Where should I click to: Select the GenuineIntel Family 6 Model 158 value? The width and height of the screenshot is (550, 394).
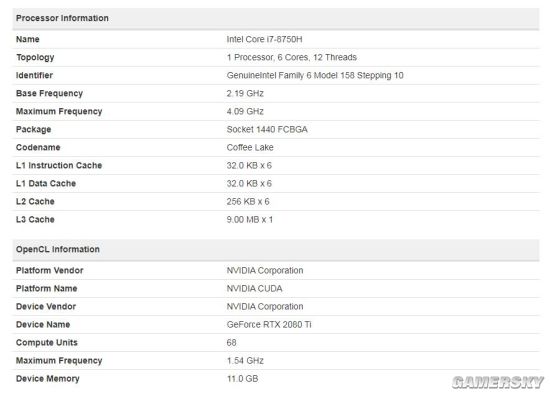pos(315,75)
